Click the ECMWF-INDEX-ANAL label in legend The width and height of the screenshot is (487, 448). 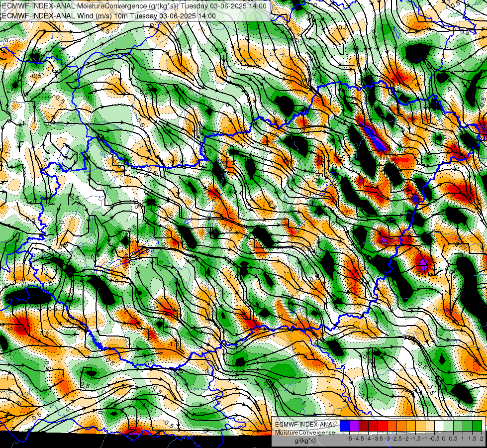[x=305, y=425]
